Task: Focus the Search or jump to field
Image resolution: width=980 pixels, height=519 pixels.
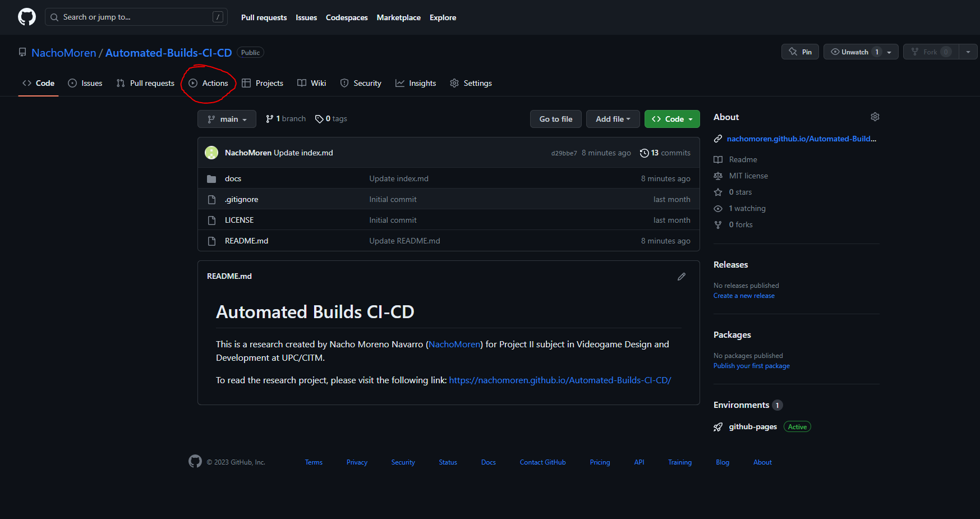Action: point(136,17)
